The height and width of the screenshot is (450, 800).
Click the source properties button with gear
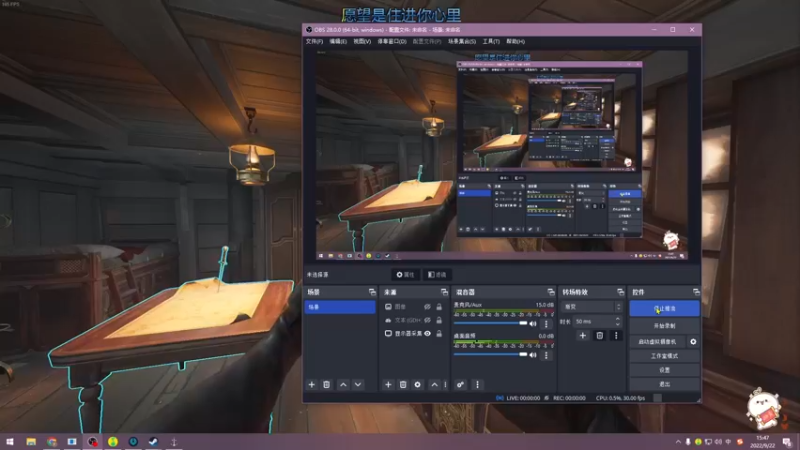coord(405,274)
